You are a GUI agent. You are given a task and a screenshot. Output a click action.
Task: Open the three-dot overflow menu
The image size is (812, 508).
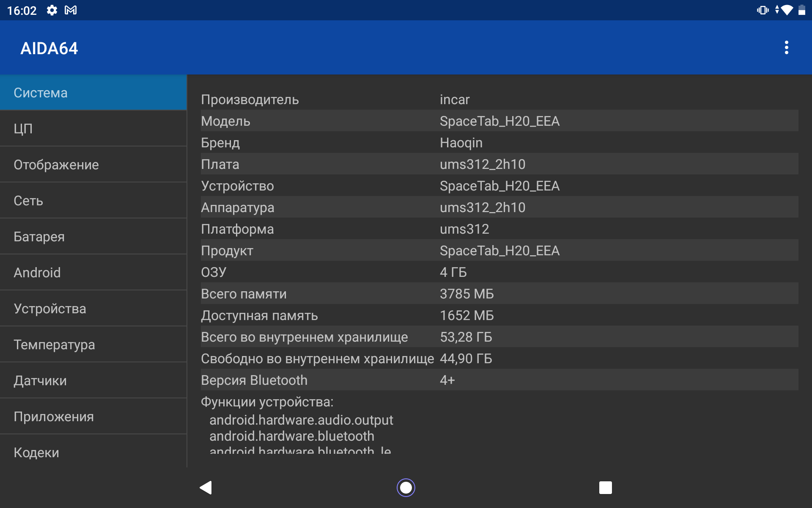[786, 48]
